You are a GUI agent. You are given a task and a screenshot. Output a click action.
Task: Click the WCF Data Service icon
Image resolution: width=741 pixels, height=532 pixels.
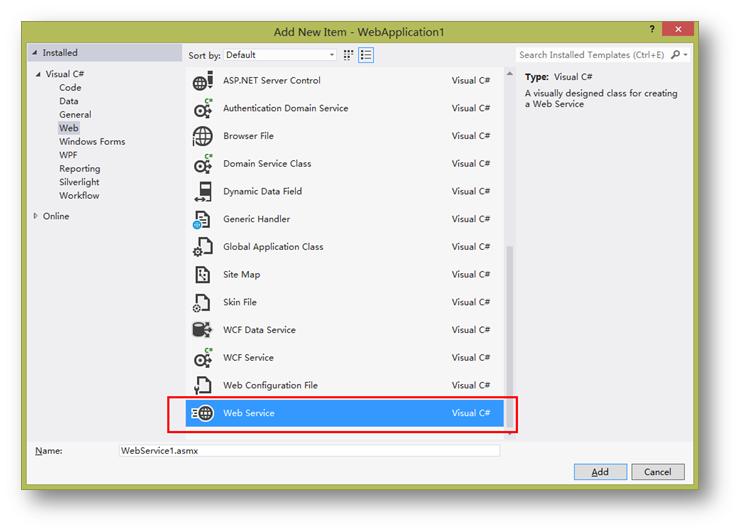coord(202,330)
